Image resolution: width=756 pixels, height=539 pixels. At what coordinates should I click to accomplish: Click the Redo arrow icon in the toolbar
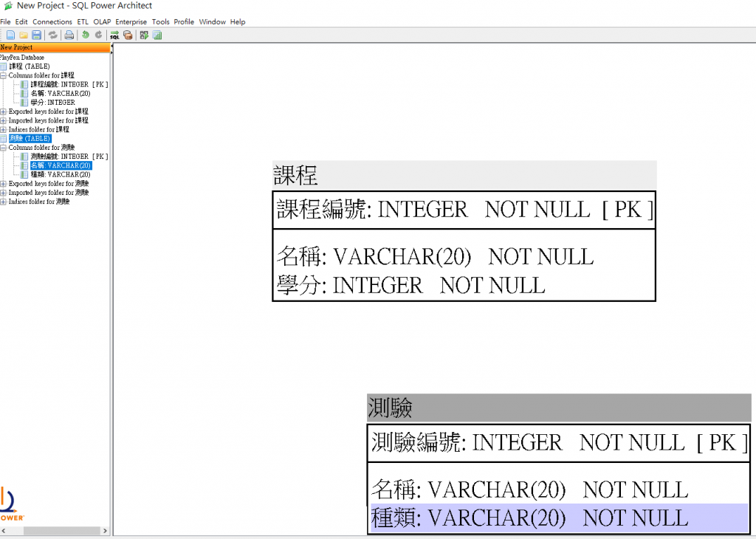pyautogui.click(x=98, y=35)
